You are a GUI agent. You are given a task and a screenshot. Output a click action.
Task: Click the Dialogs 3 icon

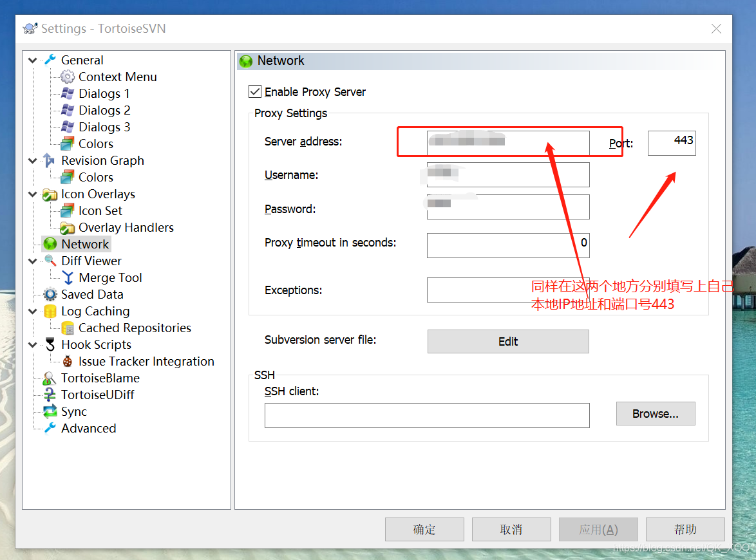click(x=68, y=127)
